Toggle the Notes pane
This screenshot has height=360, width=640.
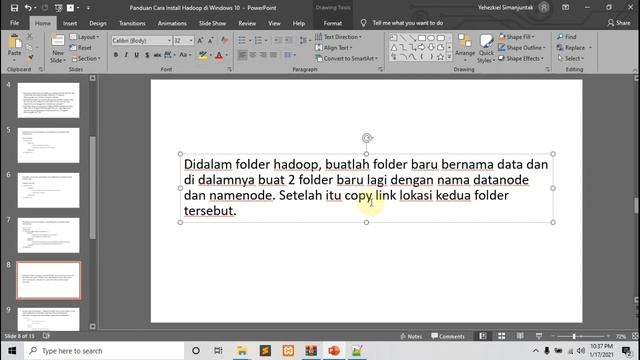[411, 336]
